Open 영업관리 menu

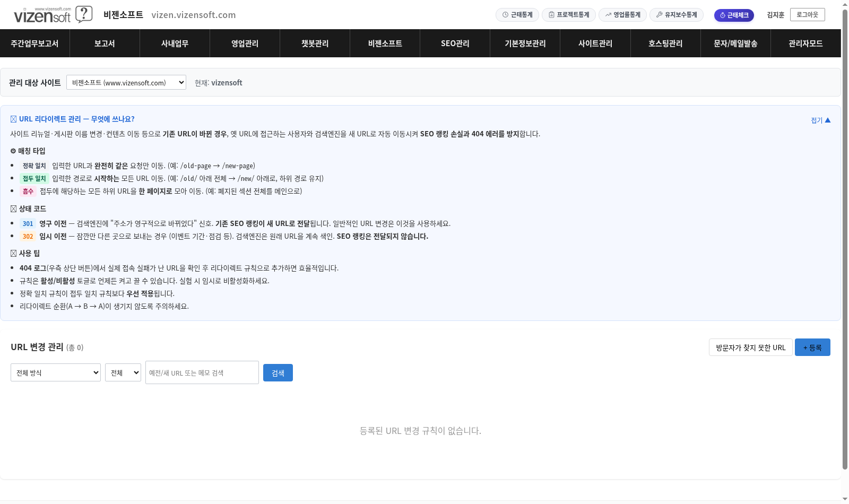[245, 44]
